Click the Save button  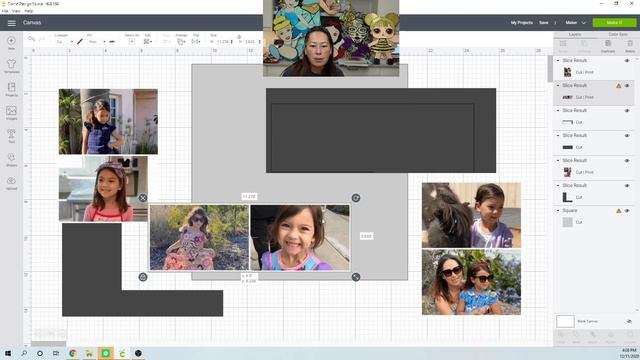point(544,23)
